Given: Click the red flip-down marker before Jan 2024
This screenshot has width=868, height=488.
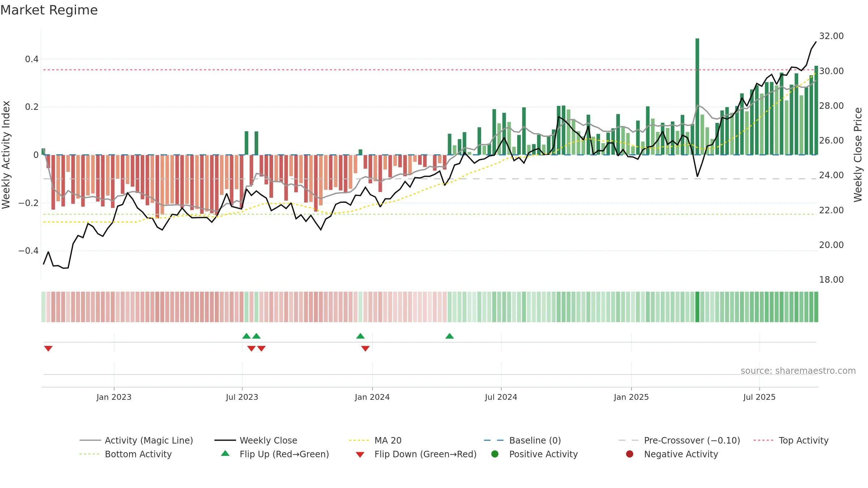Looking at the screenshot, I should [x=365, y=348].
